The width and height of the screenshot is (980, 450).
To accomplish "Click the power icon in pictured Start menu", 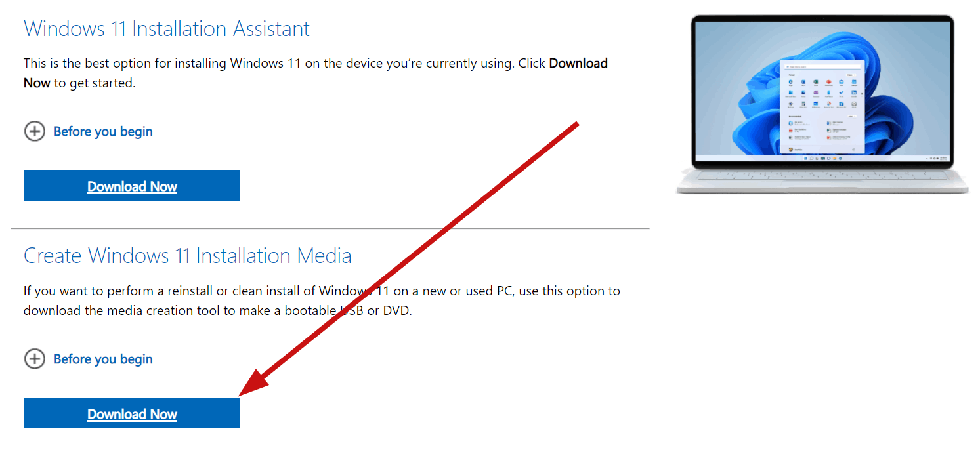I will [853, 150].
